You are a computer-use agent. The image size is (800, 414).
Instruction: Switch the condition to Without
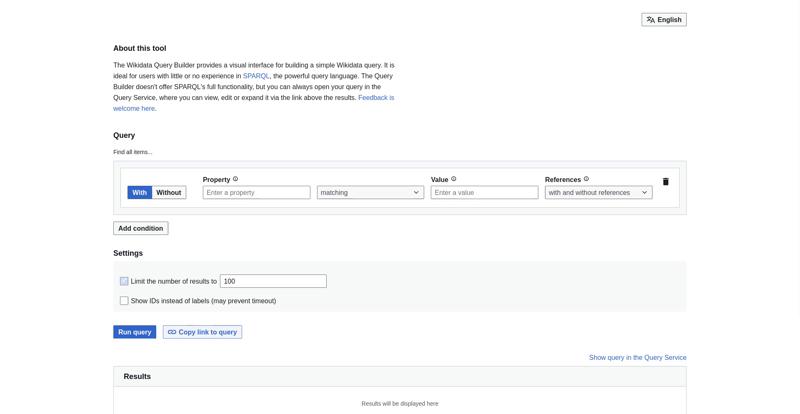click(x=169, y=192)
